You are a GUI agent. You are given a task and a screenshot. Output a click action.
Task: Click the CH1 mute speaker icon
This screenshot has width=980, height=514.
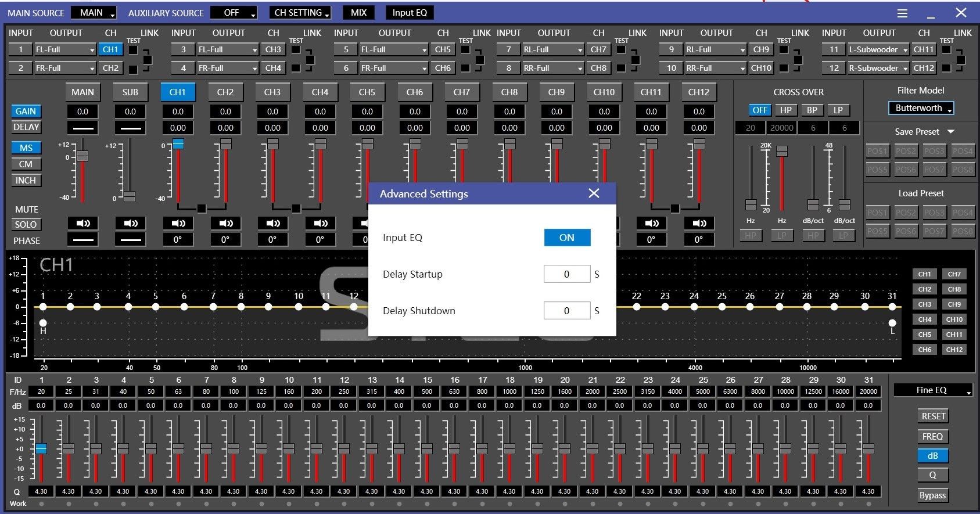pos(178,224)
